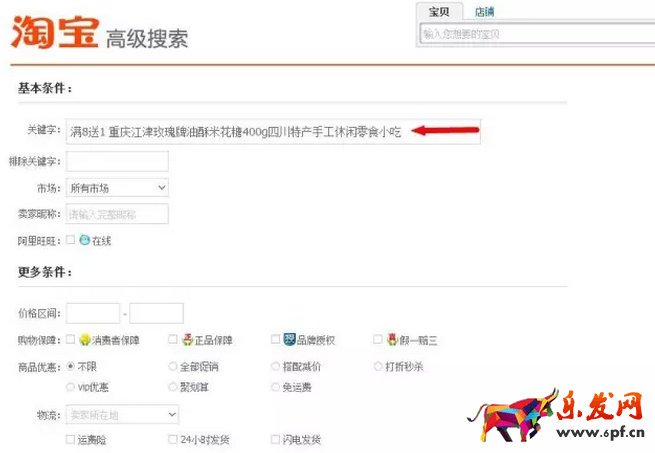Click the 排除关键字 input field
Image resolution: width=655 pixels, height=453 pixels.
pyautogui.click(x=117, y=161)
